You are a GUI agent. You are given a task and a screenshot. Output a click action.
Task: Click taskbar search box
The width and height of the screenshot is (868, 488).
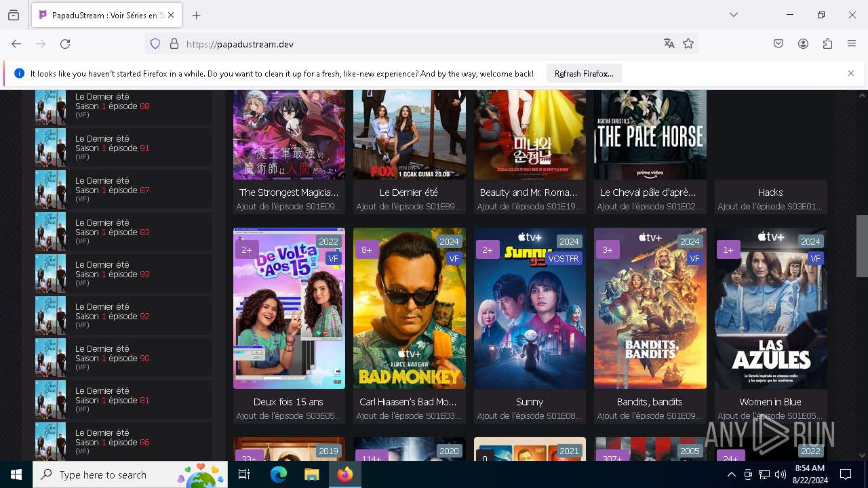pos(130,474)
